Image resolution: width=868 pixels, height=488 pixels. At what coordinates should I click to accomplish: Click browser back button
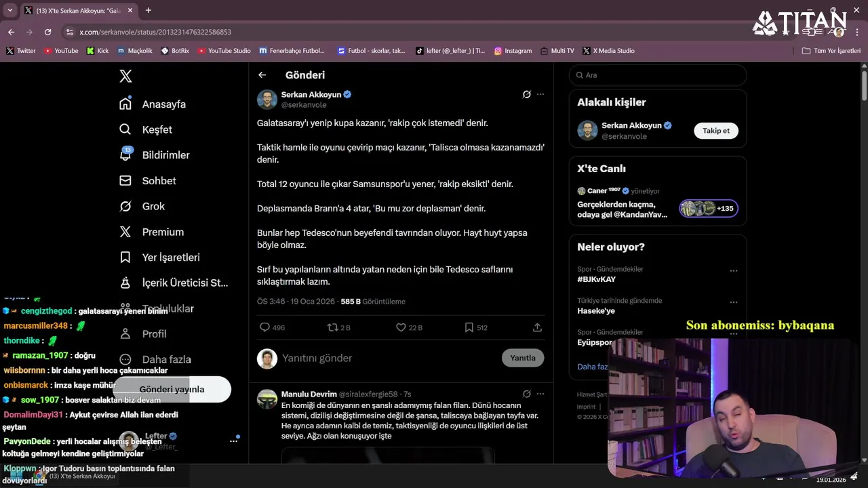click(12, 32)
